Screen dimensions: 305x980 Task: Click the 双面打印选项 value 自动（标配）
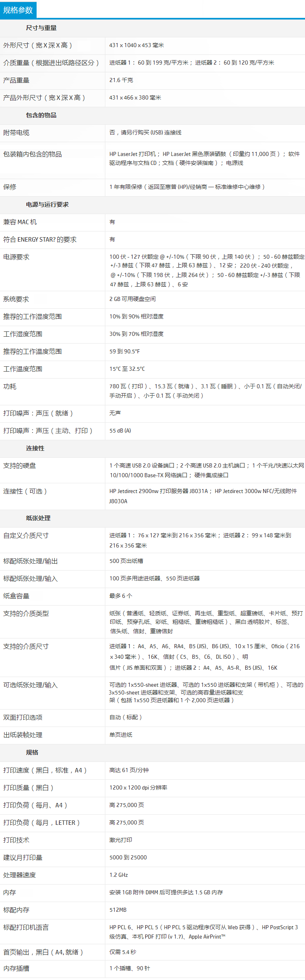[126, 717]
